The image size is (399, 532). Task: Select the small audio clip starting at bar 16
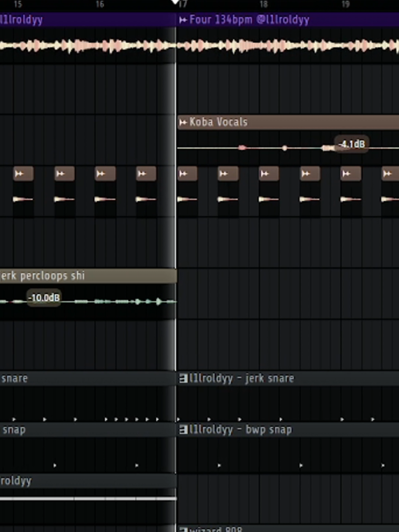coord(105,174)
